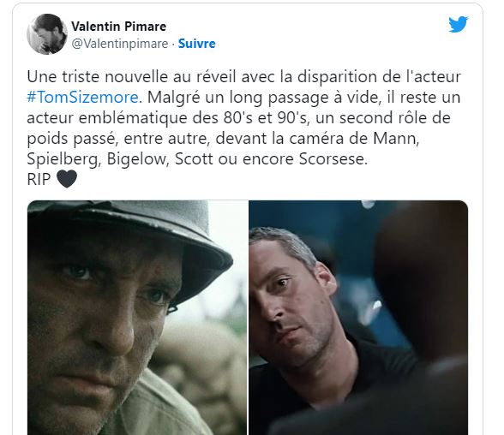504x435 pixels.
Task: Follow the account via Suivre link
Action: [x=197, y=44]
